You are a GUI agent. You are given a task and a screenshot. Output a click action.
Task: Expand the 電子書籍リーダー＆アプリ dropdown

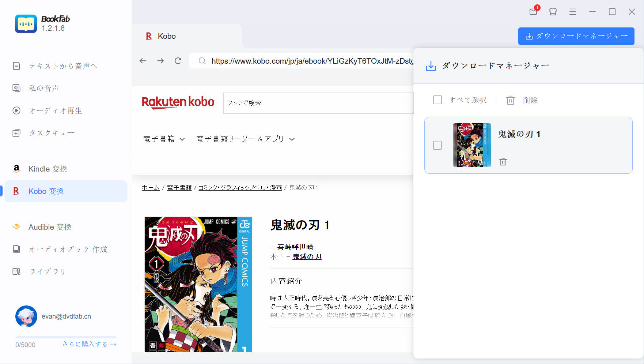pyautogui.click(x=244, y=139)
